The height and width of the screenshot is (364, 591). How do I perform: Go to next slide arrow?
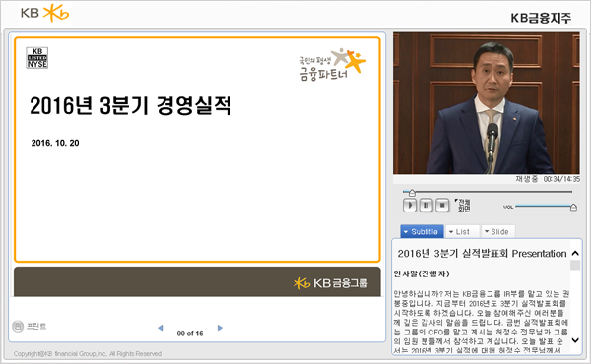[x=220, y=328]
